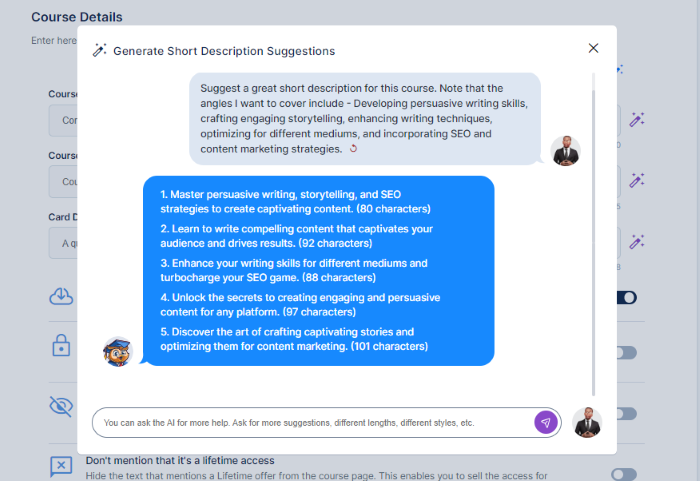Toggle "Don't mention that it's a lifetime access"
700x481 pixels.
(x=624, y=474)
